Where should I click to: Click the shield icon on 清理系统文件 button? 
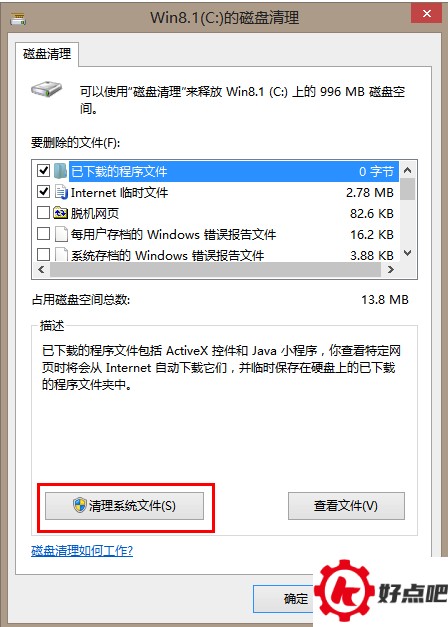tap(80, 505)
